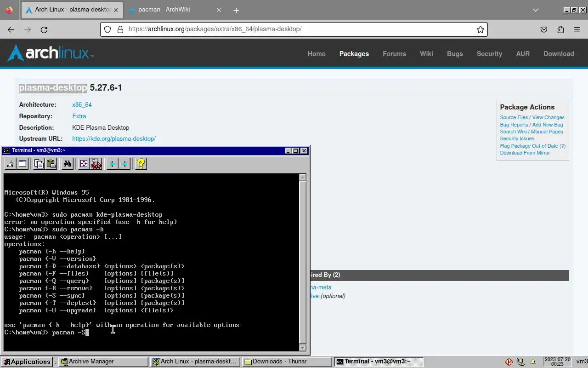
Task: Click the tracking protection shield icon
Action: point(107,29)
